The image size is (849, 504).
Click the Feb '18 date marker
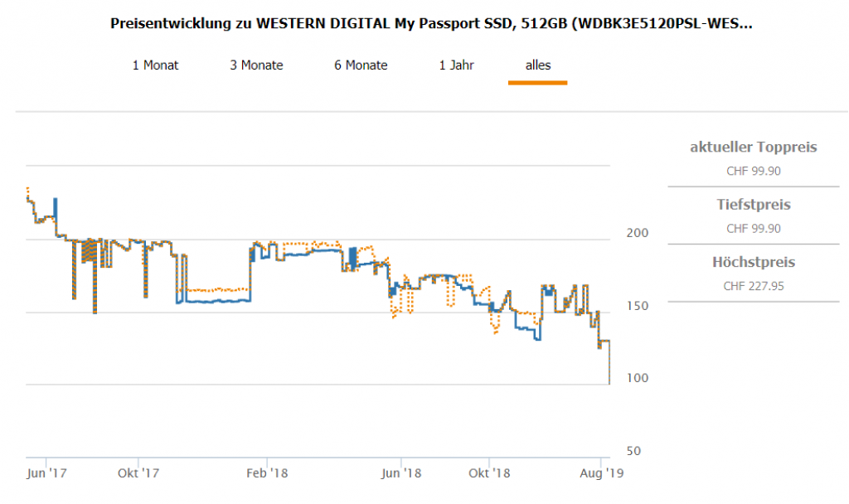[268, 472]
